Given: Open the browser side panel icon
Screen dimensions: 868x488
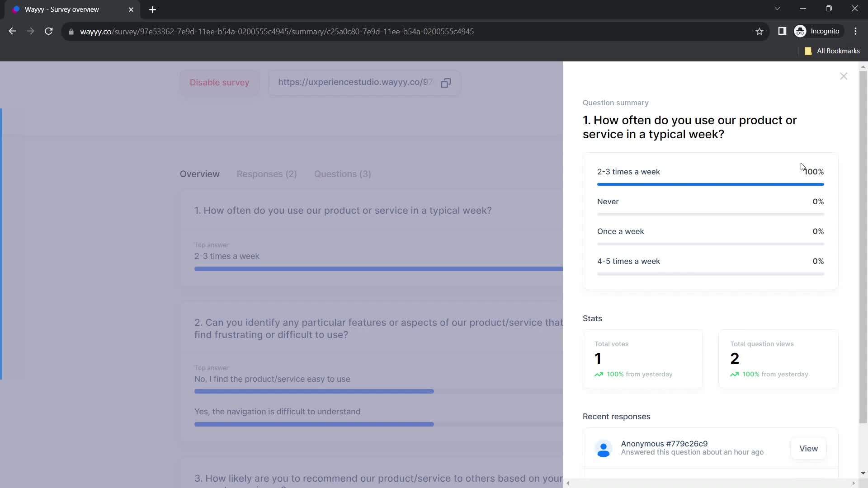Looking at the screenshot, I should (x=782, y=31).
